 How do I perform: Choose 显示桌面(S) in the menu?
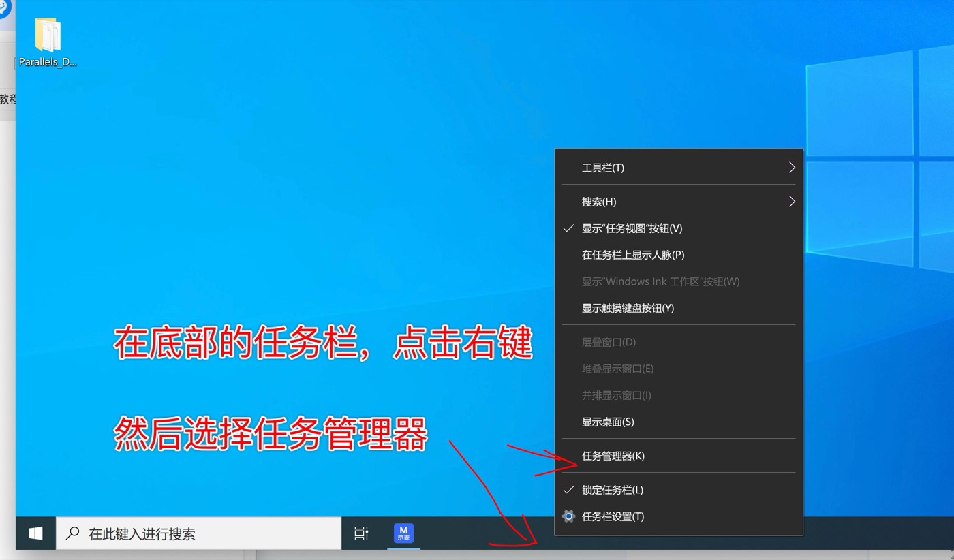(x=679, y=422)
